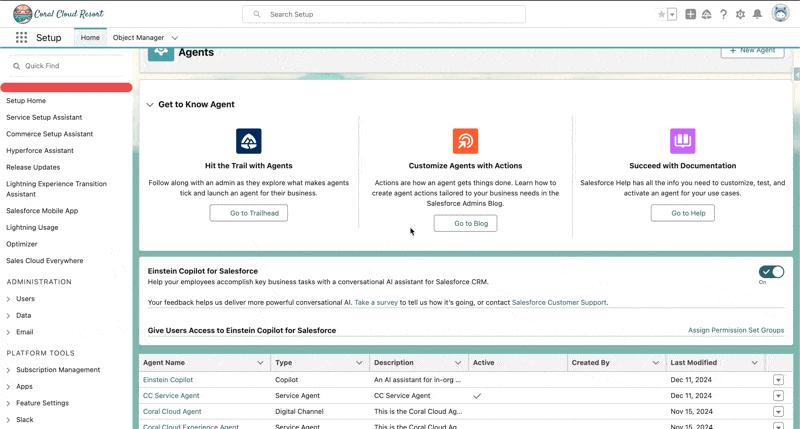The width and height of the screenshot is (800, 429).
Task: Open the App Launcher grid icon
Action: click(x=21, y=37)
